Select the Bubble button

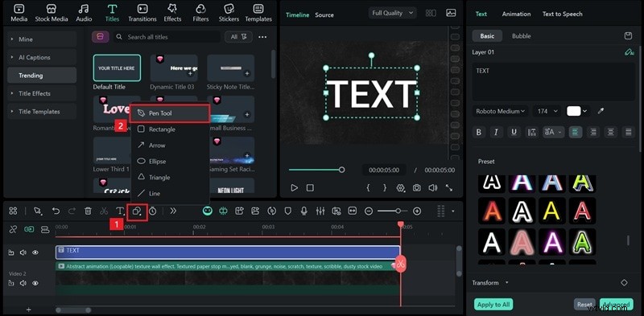point(521,36)
